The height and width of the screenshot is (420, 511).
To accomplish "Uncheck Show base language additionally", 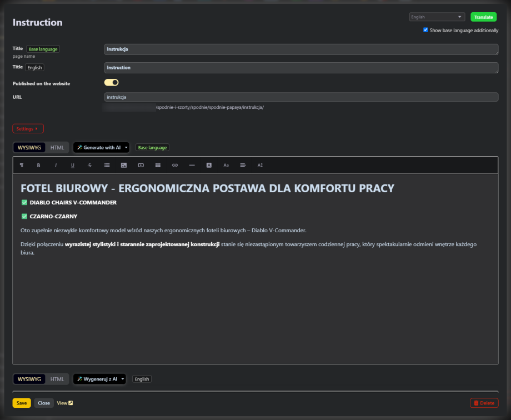I will 425,29.
